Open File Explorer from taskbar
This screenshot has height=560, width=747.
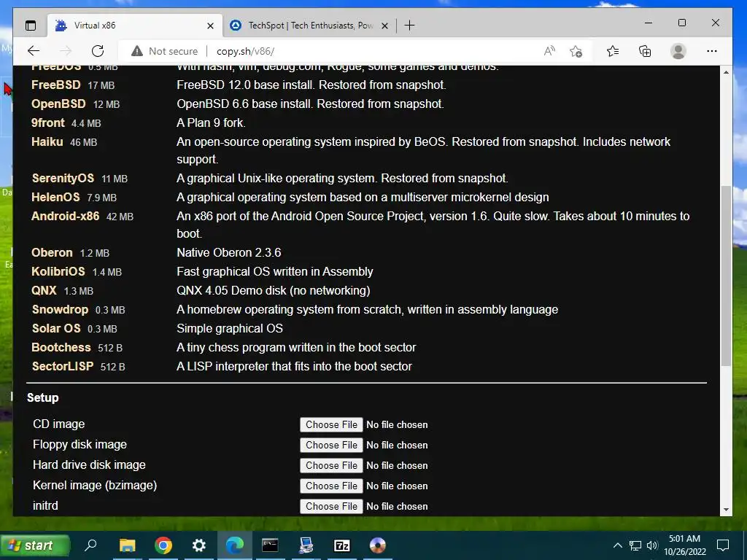pos(127,545)
